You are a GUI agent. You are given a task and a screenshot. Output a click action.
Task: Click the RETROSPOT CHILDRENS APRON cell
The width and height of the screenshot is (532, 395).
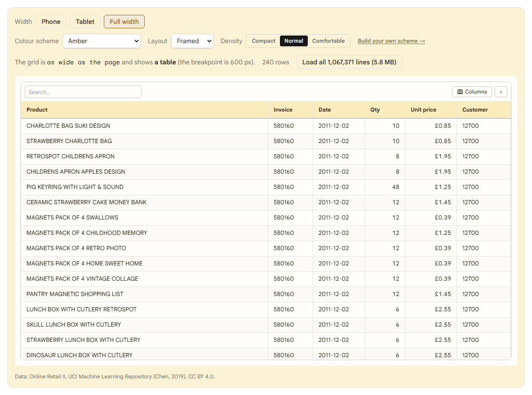pos(145,157)
